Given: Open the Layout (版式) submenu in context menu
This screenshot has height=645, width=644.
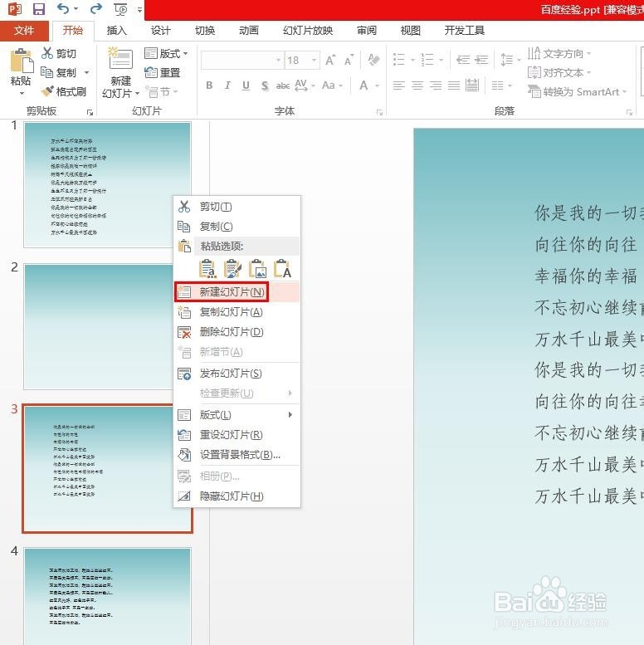Looking at the screenshot, I should [x=237, y=415].
